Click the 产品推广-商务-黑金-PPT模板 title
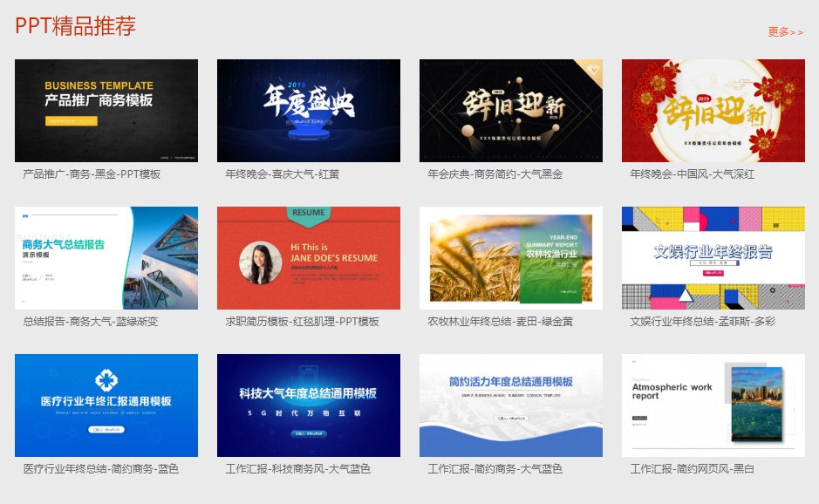Screen dimensions: 819x504 [92, 174]
